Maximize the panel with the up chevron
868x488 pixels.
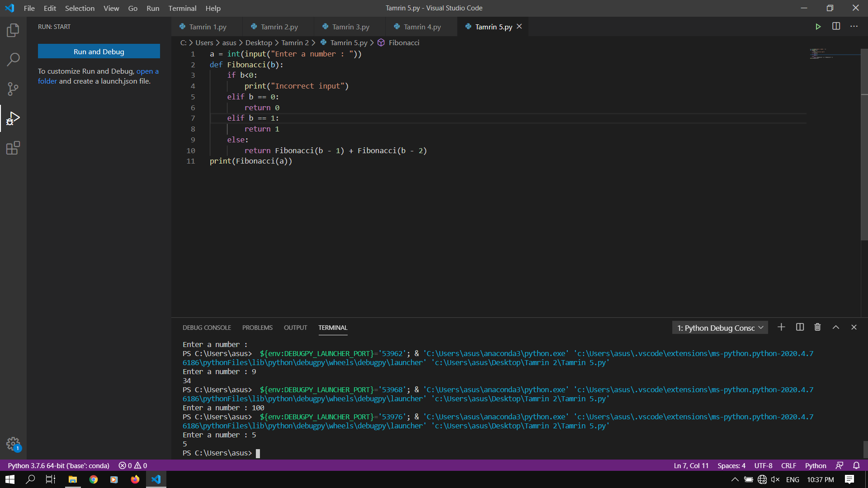[836, 327]
